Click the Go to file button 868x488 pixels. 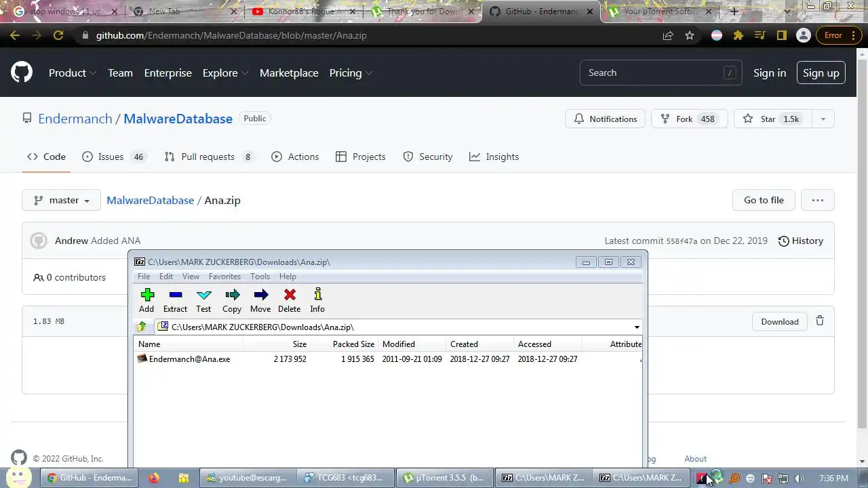click(x=764, y=200)
